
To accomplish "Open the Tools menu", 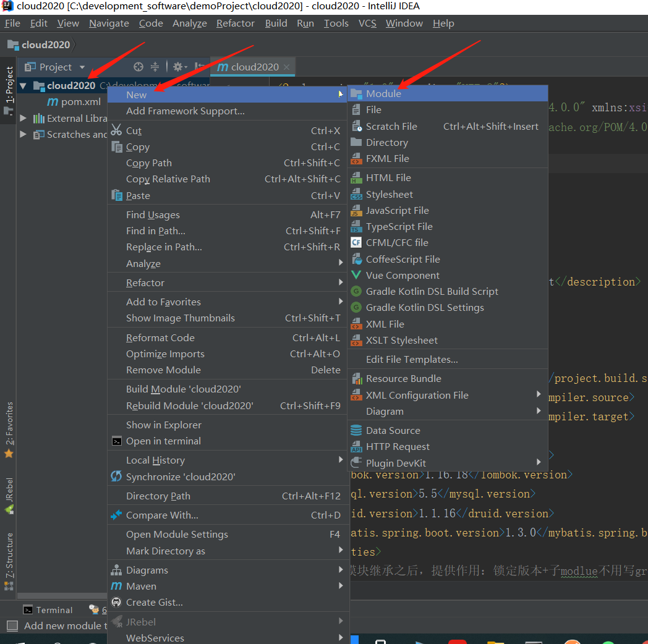I will (x=336, y=23).
